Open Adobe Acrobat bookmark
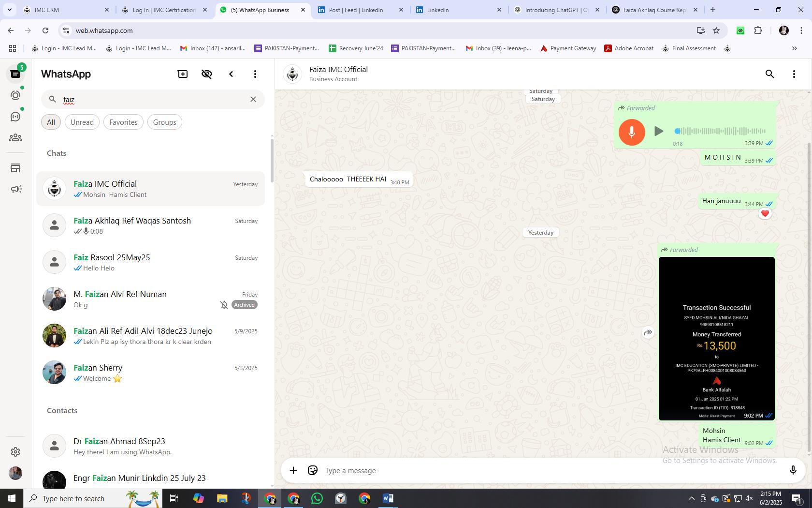This screenshot has width=812, height=508. (x=629, y=48)
